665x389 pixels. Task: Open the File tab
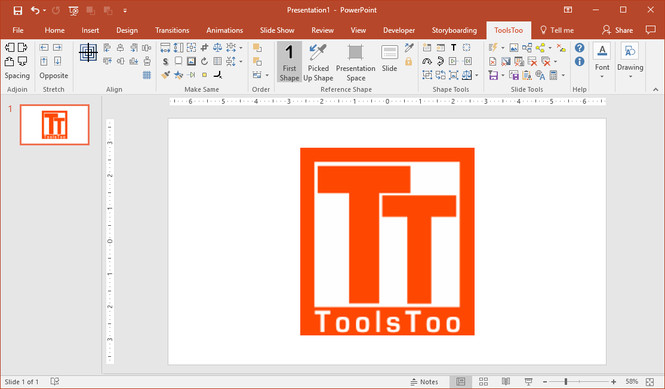click(18, 30)
